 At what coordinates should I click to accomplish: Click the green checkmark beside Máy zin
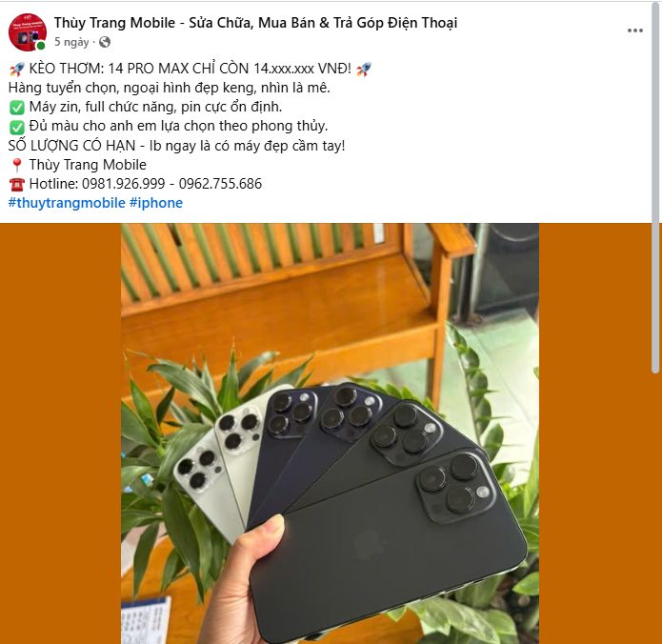(x=17, y=108)
